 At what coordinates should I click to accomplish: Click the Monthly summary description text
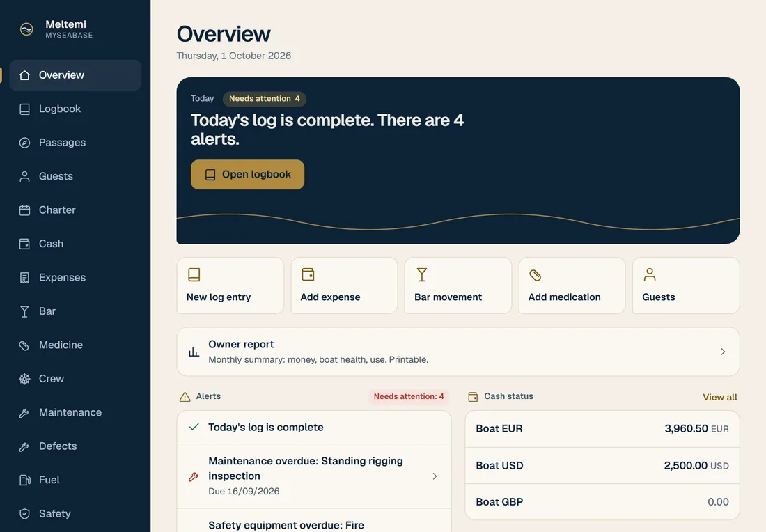tap(318, 360)
